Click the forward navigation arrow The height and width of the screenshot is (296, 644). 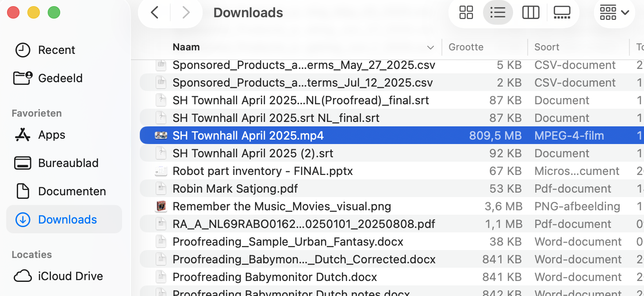(x=185, y=12)
